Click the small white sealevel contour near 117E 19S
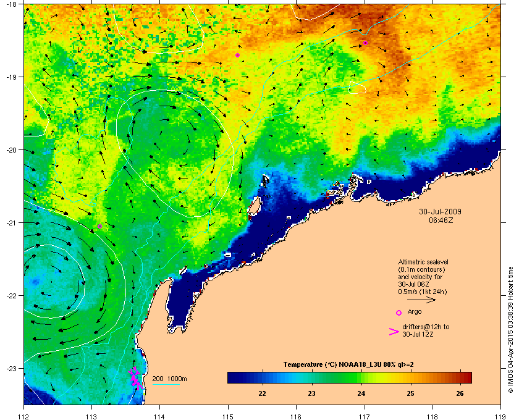The height and width of the screenshot is (420, 519). tap(358, 88)
